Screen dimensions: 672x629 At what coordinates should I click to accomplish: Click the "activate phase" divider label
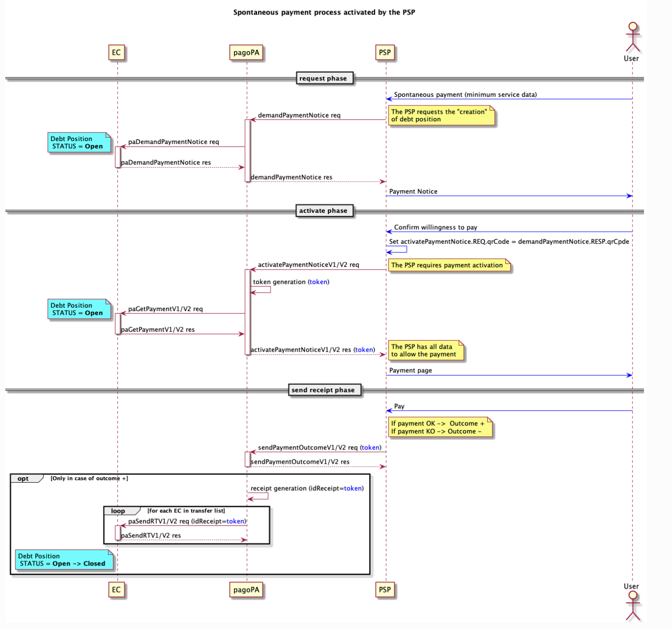click(x=323, y=210)
